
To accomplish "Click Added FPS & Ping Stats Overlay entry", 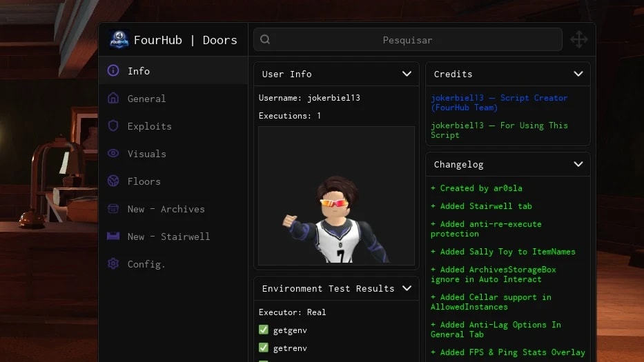I will (x=507, y=352).
